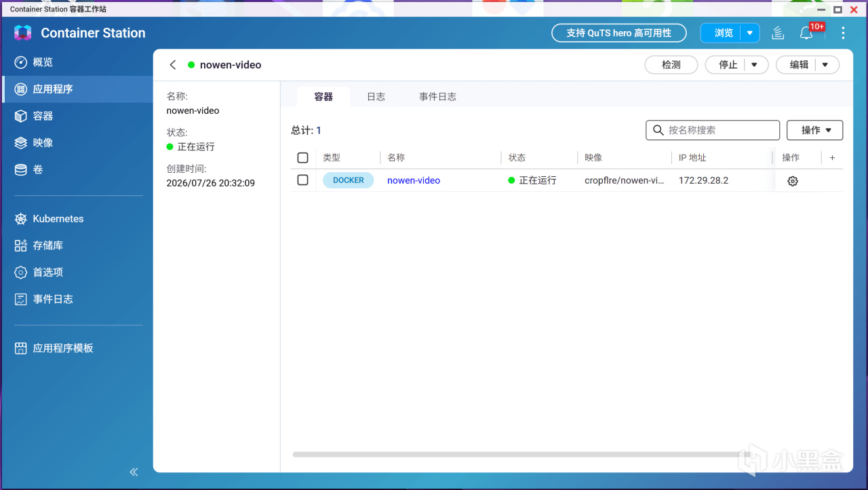Switch to the 日志 tab
Image resolution: width=868 pixels, height=490 pixels.
point(376,97)
